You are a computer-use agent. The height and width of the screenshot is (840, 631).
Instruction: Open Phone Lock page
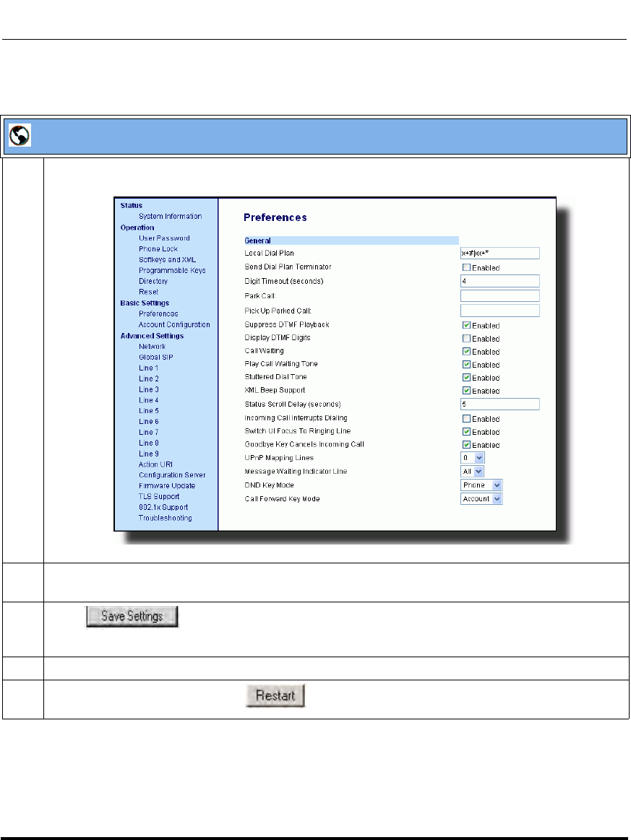(158, 249)
